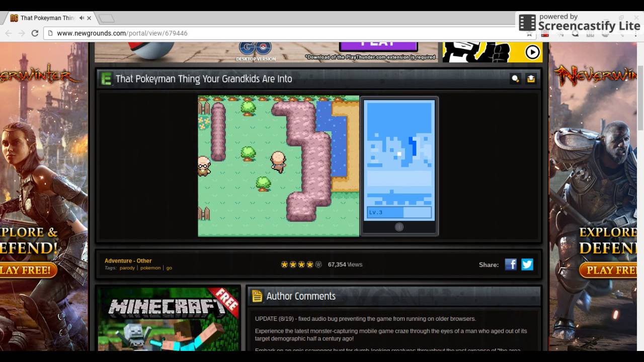Click the pokemon tag
The height and width of the screenshot is (362, 644).
click(150, 268)
